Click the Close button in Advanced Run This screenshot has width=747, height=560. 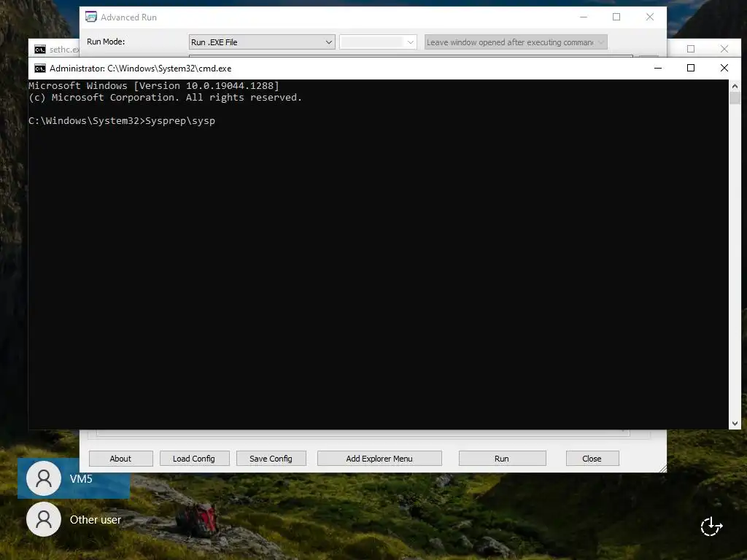[592, 459]
